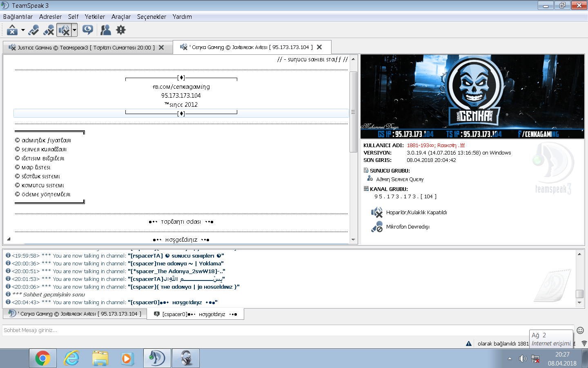Toggle the mute speakers toolbar button
The width and height of the screenshot is (588, 368).
64,30
